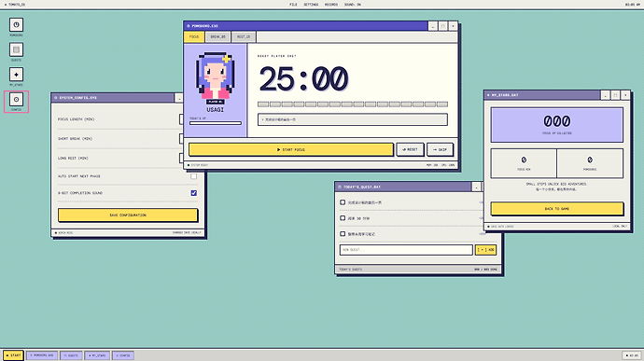Screen dimensions: 644x361
Task: Click the Pomodoro.exe title bar icon
Action: click(189, 26)
